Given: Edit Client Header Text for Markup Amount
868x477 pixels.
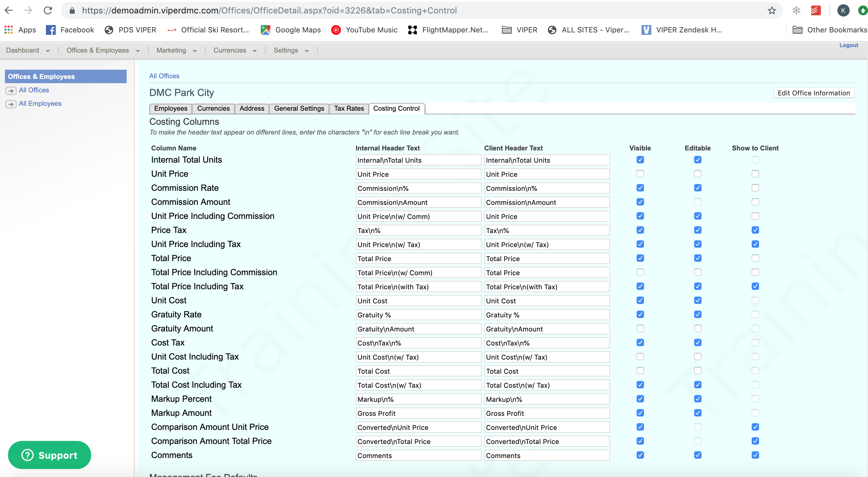Looking at the screenshot, I should 547,413.
